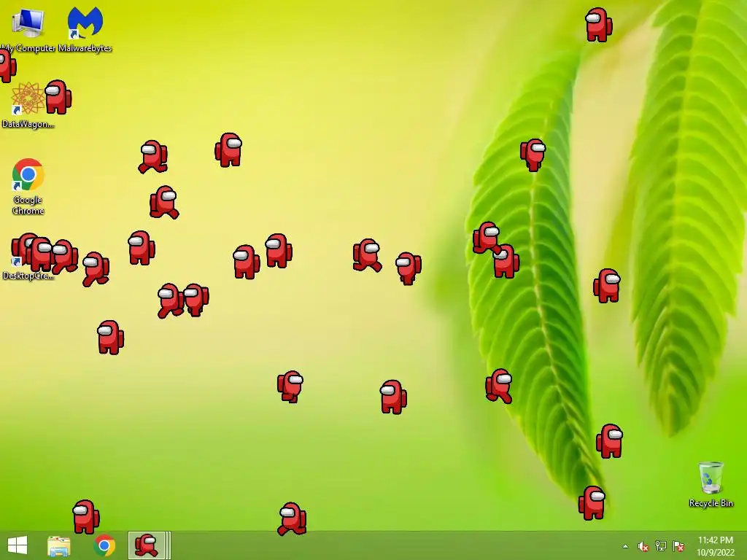The width and height of the screenshot is (747, 560).
Task: Launch Chrome from the taskbar
Action: 104,545
